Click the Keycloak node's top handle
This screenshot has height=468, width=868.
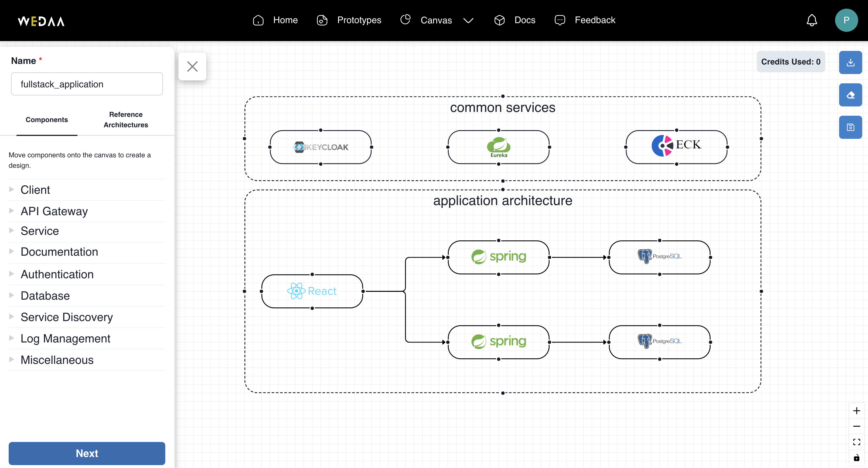pyautogui.click(x=321, y=130)
